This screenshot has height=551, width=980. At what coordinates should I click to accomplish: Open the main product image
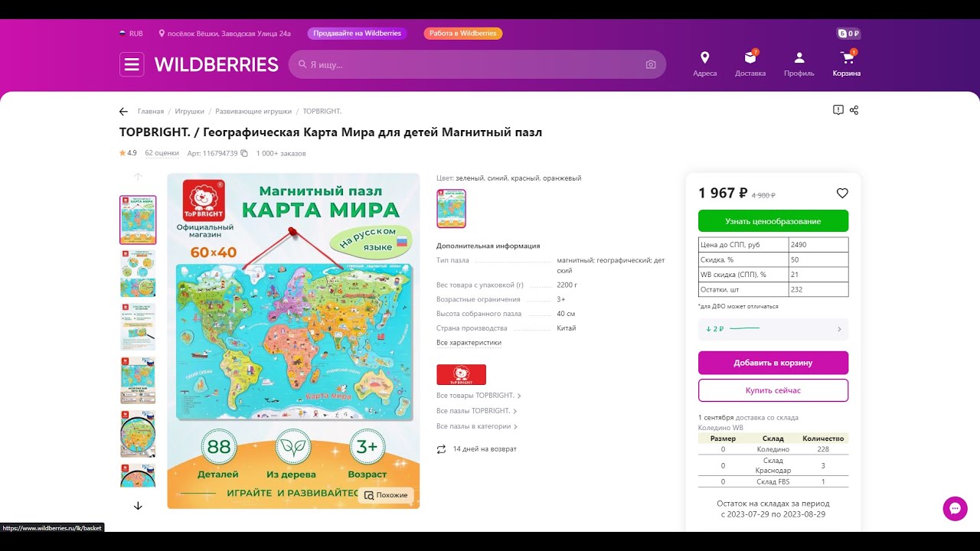293,341
